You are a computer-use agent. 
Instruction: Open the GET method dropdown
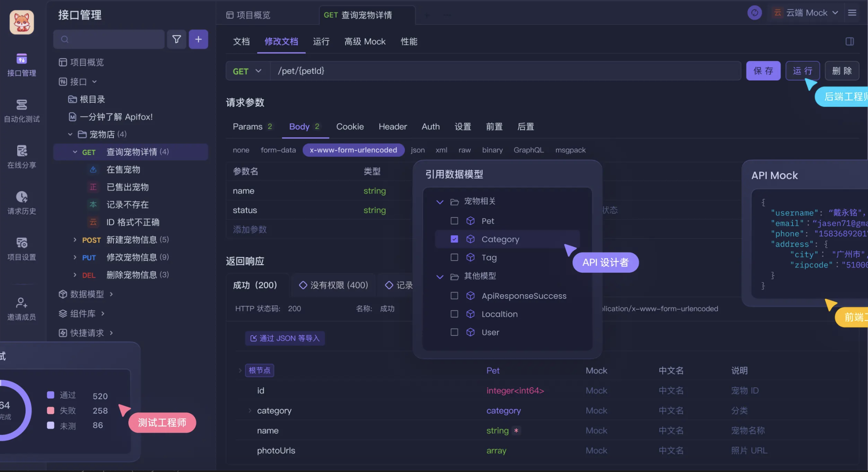point(247,71)
